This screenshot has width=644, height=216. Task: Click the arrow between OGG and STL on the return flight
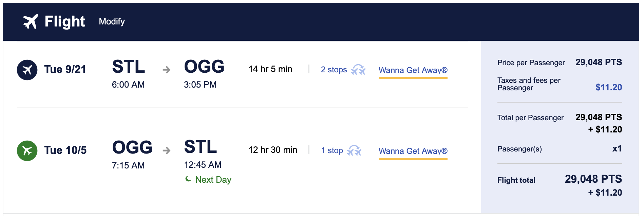coord(166,150)
